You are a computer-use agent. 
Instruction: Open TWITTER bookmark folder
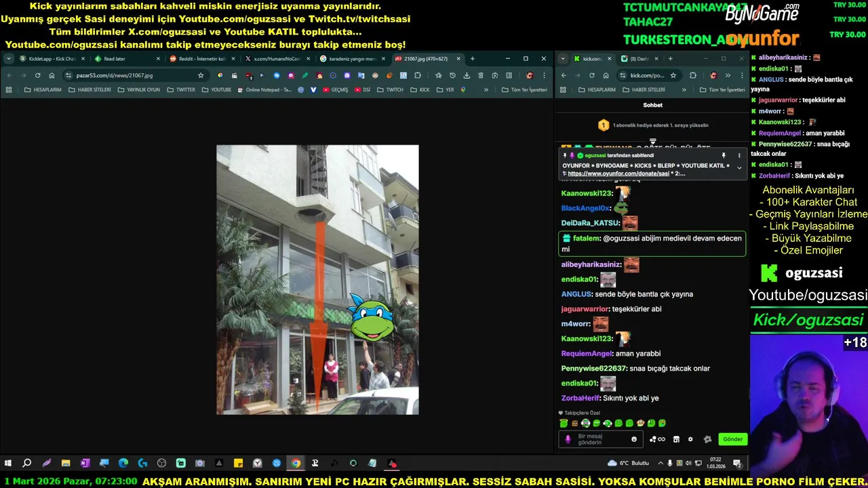tap(181, 89)
